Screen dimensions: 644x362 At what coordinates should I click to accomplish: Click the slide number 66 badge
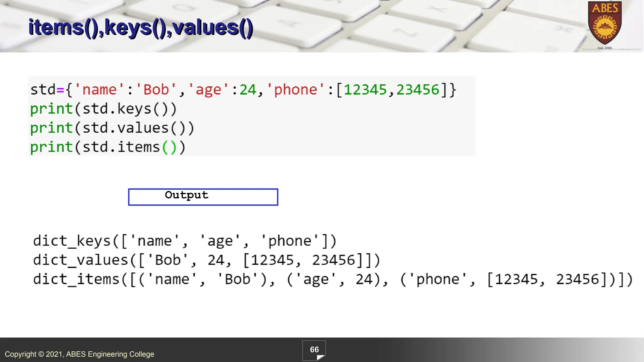[x=314, y=350]
